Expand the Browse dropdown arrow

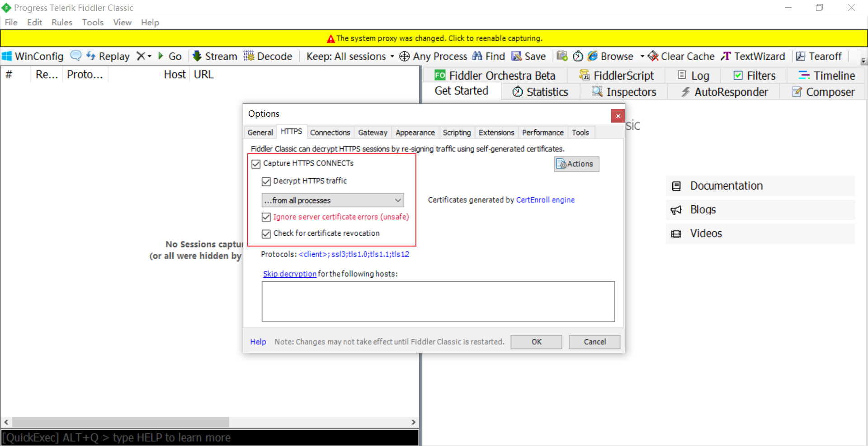click(x=642, y=57)
